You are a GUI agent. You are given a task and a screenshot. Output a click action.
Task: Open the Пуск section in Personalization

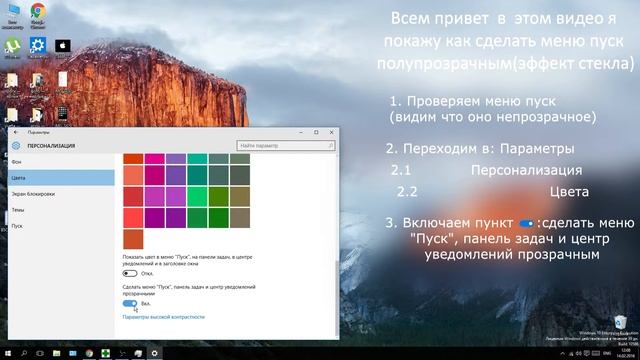click(61, 226)
